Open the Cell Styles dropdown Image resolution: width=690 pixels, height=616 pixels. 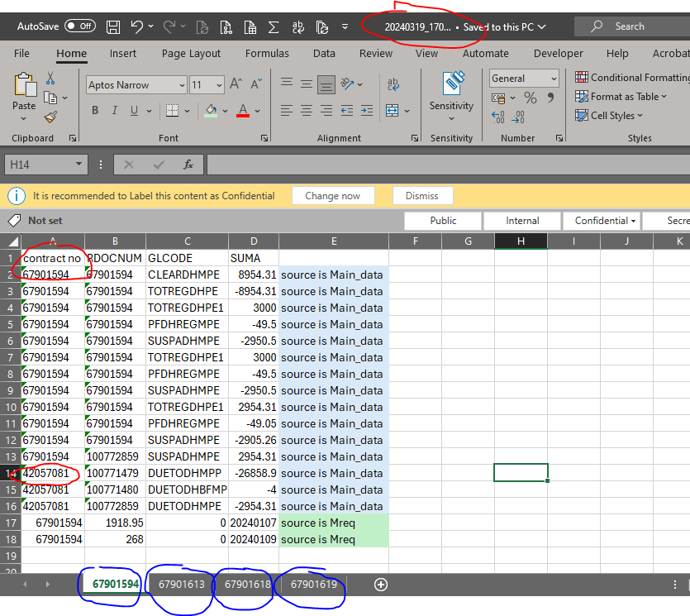tap(609, 116)
